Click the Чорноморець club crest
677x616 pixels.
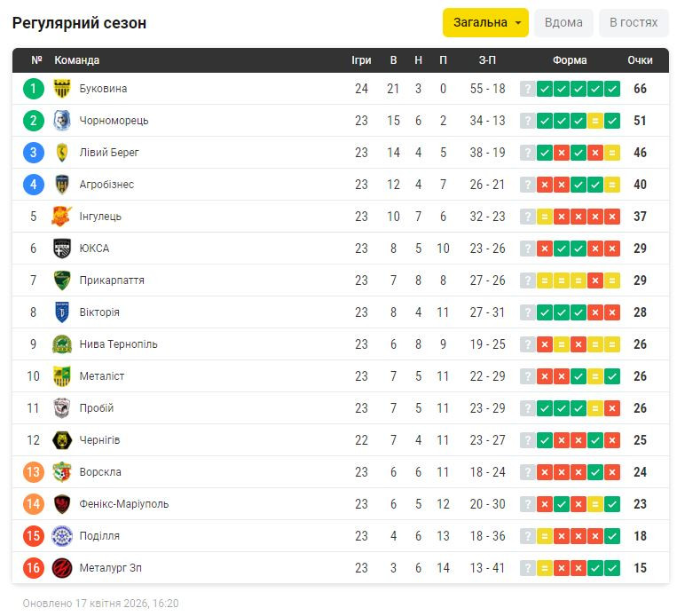[x=62, y=121]
